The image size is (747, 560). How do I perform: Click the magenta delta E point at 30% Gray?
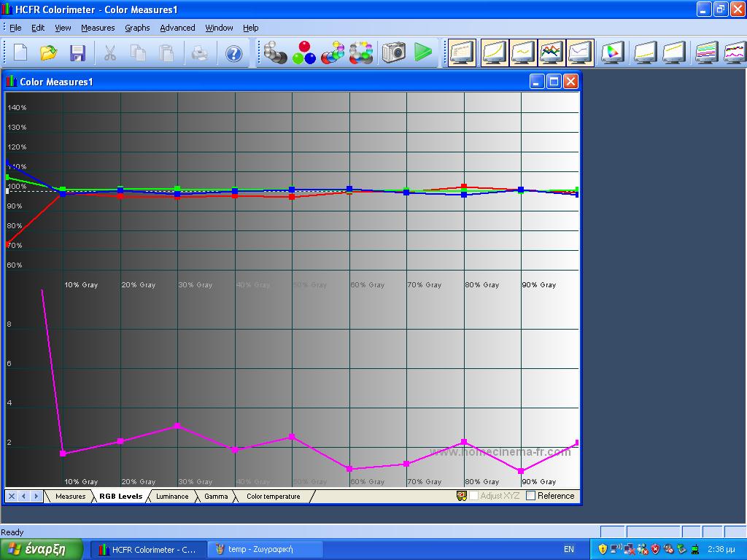pos(177,426)
